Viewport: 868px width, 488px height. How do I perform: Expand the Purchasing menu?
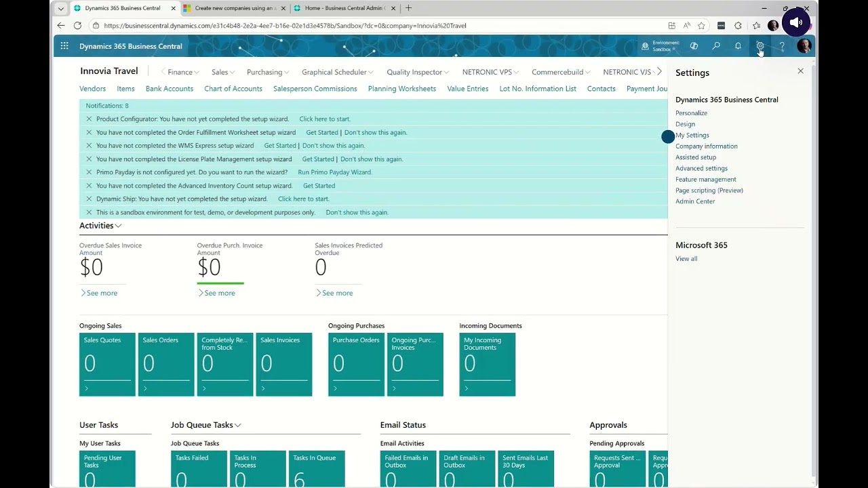click(268, 72)
